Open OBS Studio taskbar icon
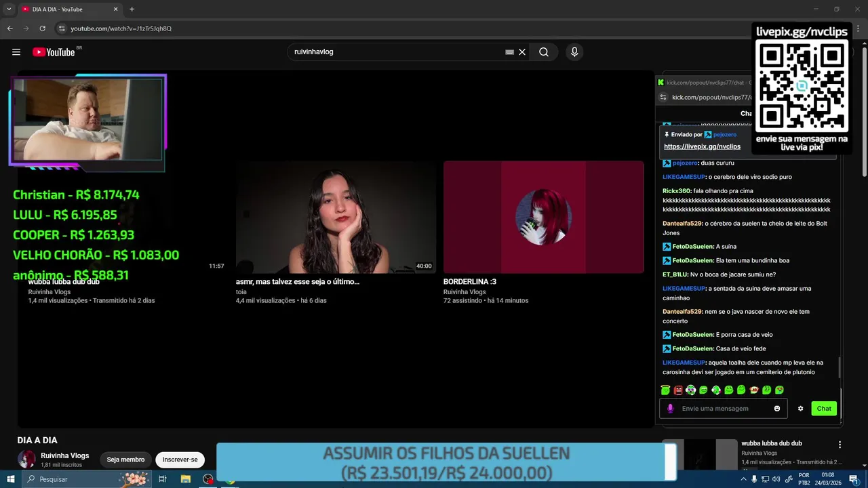868x488 pixels. [x=208, y=479]
